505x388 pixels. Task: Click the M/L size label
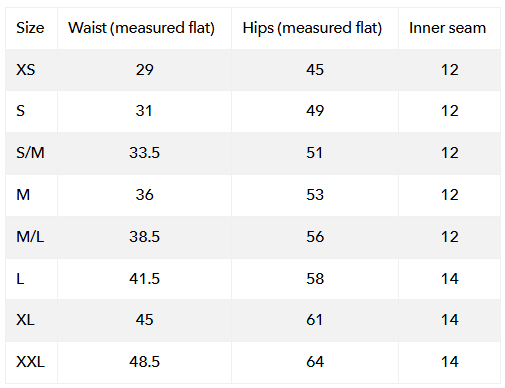point(30,237)
